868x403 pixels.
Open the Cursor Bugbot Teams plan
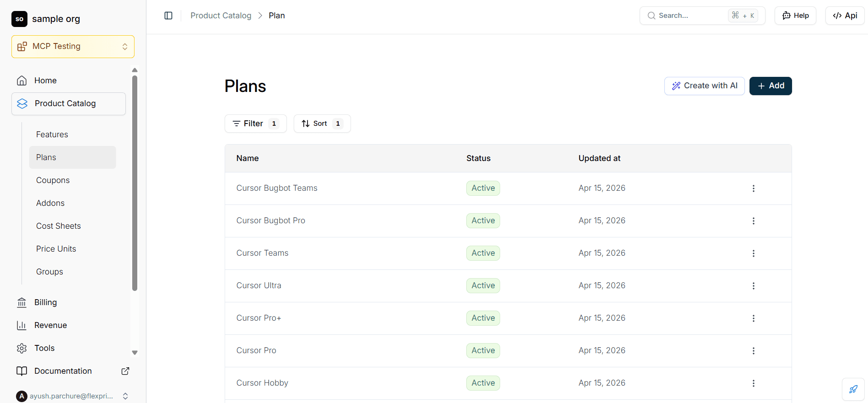click(277, 188)
